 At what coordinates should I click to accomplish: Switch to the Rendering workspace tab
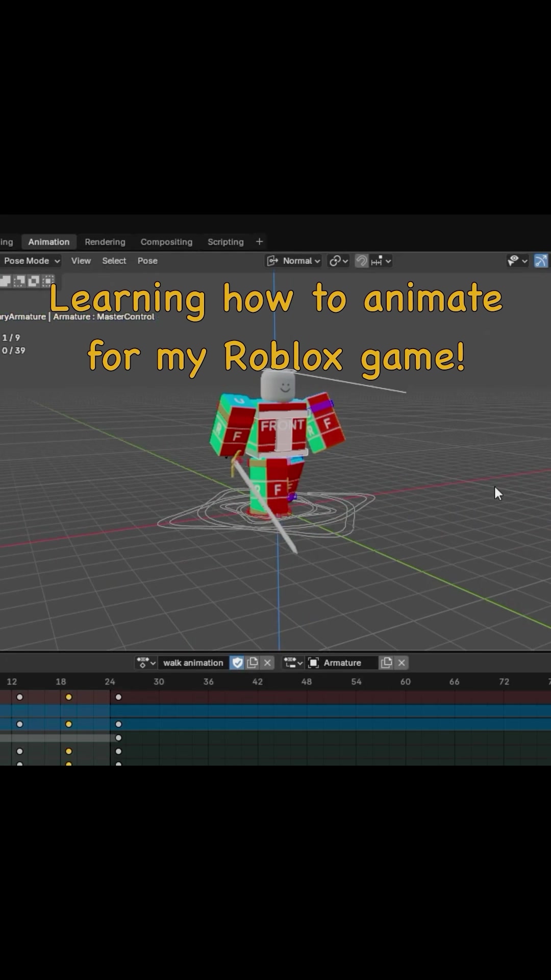coord(105,242)
